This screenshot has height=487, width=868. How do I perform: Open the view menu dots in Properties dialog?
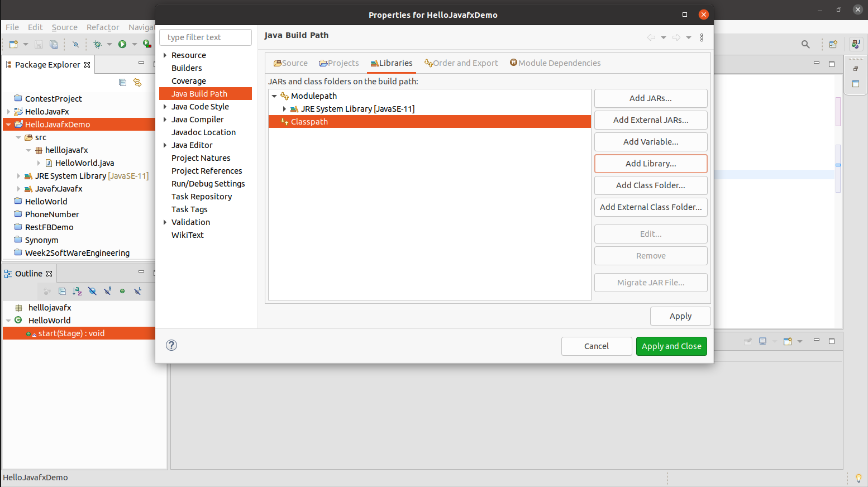702,37
